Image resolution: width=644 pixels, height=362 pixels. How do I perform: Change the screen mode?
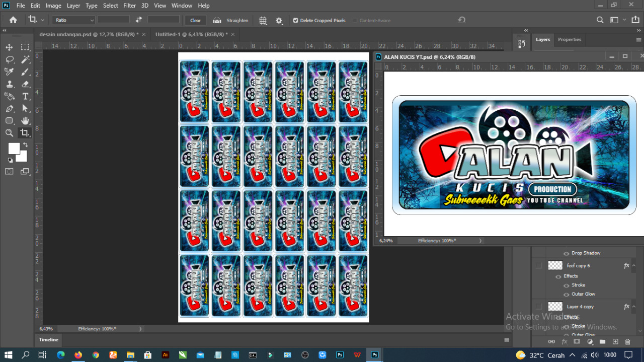[x=25, y=171]
